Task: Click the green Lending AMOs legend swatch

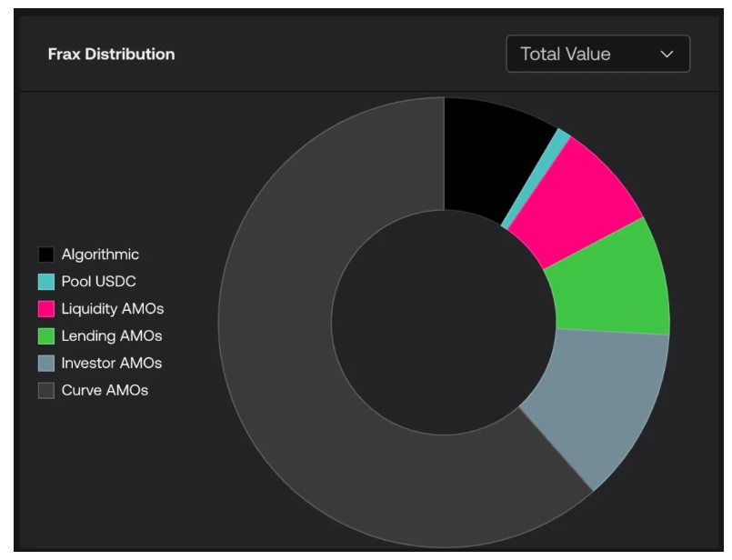Action: point(45,335)
